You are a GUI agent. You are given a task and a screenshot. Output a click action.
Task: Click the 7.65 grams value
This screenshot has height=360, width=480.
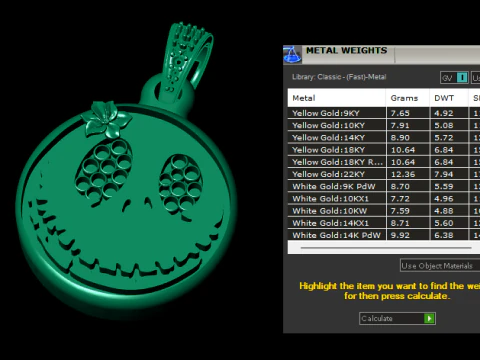[400, 113]
